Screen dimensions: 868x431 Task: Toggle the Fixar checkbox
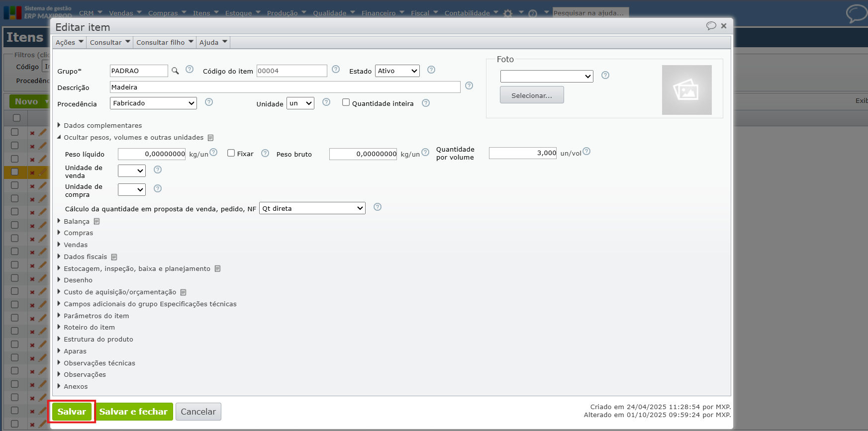tap(231, 153)
